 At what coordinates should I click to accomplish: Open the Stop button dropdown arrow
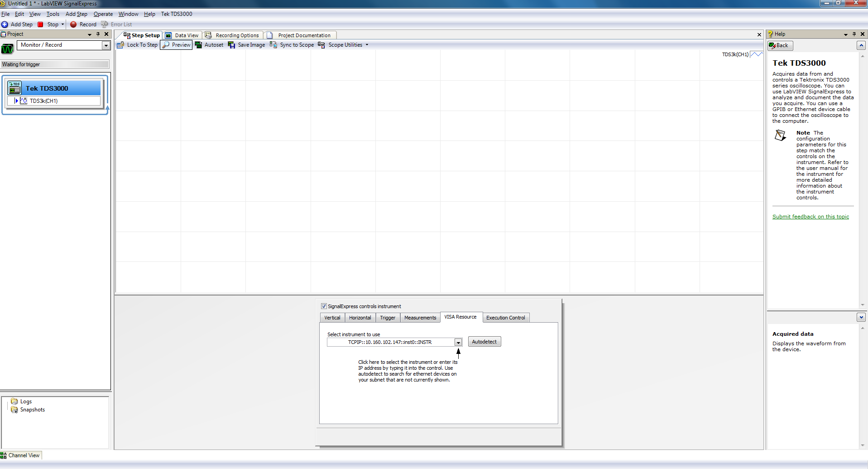point(62,24)
